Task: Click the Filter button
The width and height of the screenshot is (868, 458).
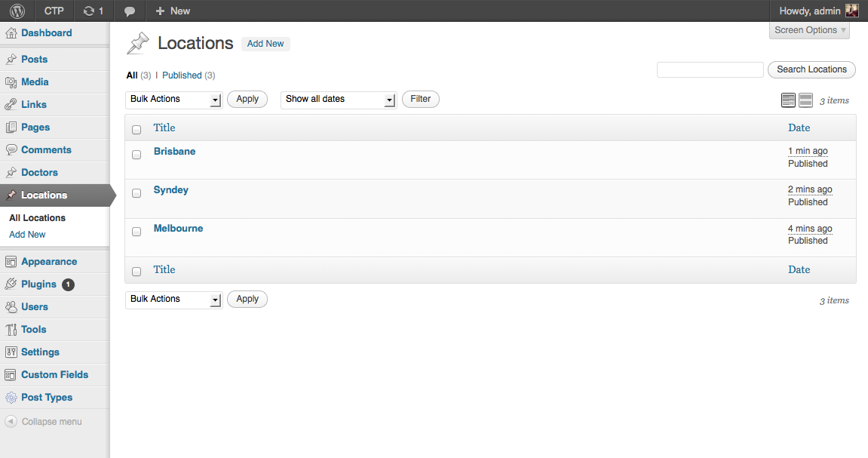Action: tap(420, 99)
